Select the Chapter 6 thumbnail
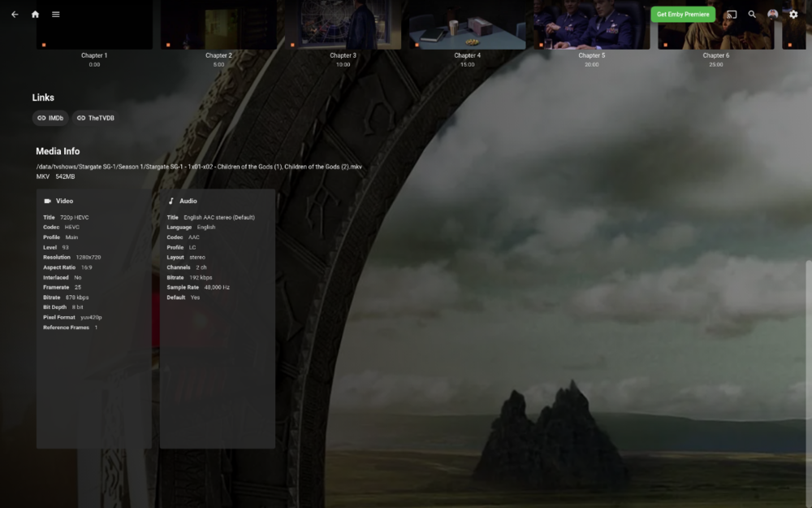 tap(715, 24)
